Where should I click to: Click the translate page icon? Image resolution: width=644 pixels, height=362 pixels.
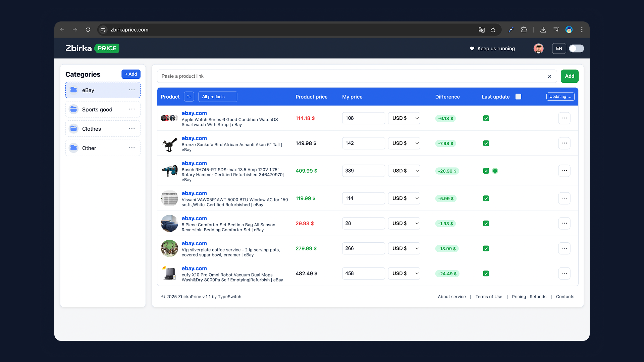click(x=481, y=30)
